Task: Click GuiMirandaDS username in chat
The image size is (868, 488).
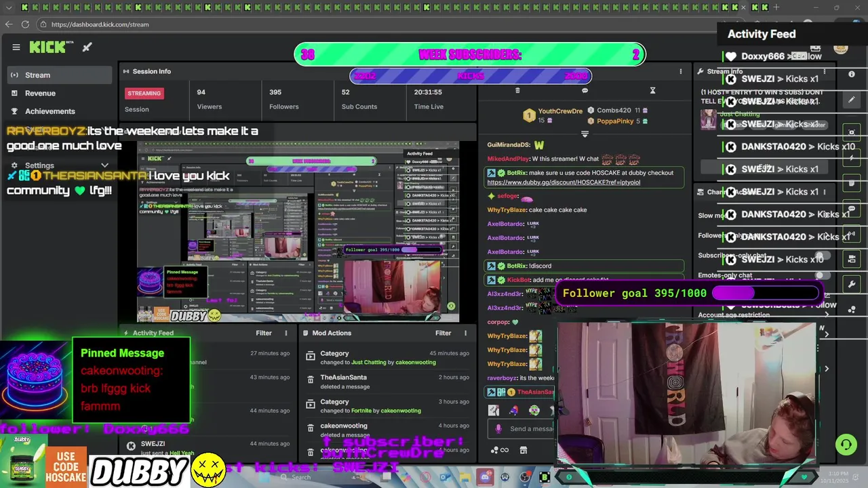Action: click(509, 145)
